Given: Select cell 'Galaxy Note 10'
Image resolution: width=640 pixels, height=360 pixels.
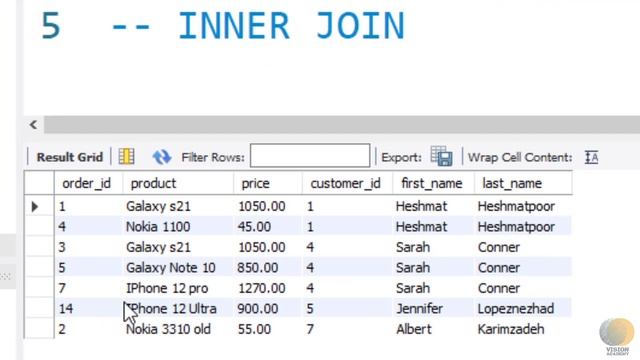Looking at the screenshot, I should pyautogui.click(x=171, y=267).
